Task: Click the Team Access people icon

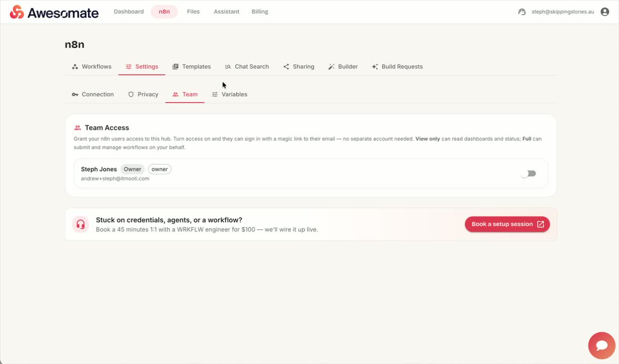Action: coord(78,128)
